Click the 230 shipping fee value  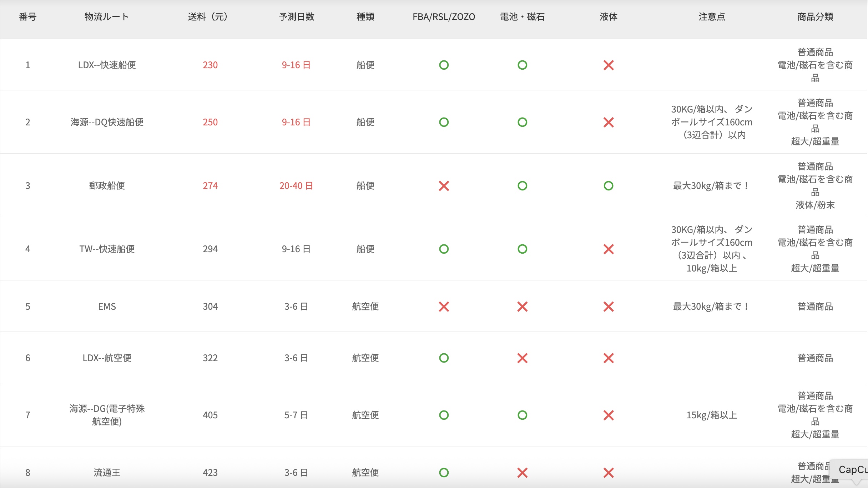coord(210,65)
